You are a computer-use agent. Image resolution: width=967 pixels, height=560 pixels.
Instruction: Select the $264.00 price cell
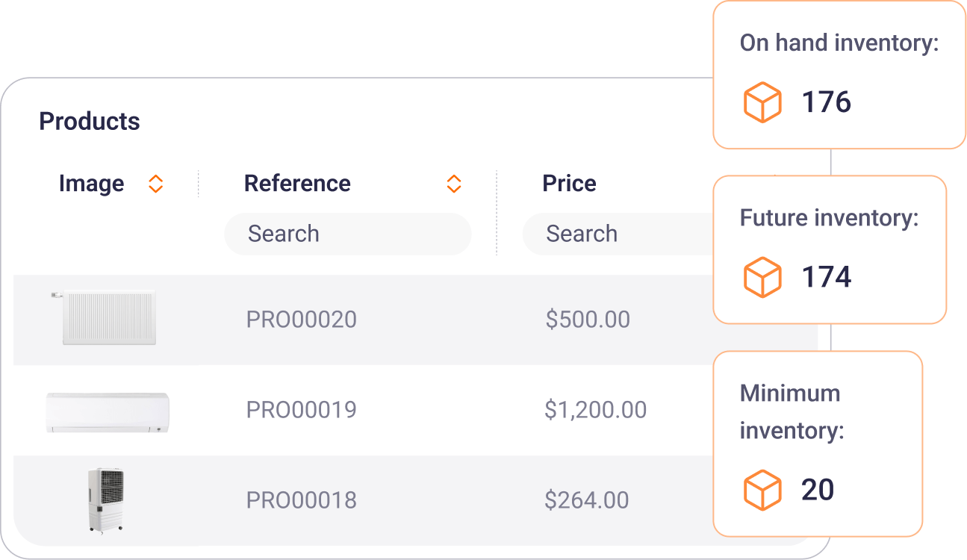[x=586, y=500]
